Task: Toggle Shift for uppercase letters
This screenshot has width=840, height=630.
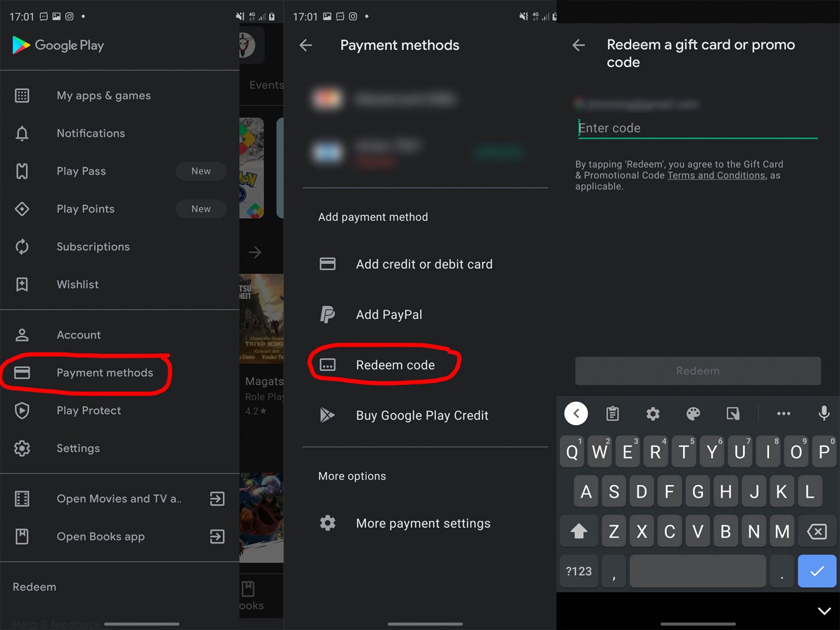Action: [x=579, y=531]
